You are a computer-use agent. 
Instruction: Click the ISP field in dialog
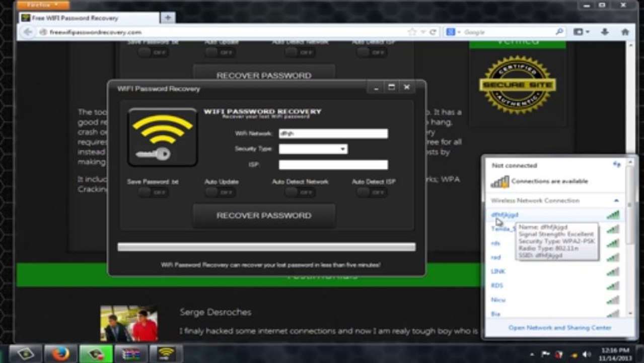coord(333,165)
